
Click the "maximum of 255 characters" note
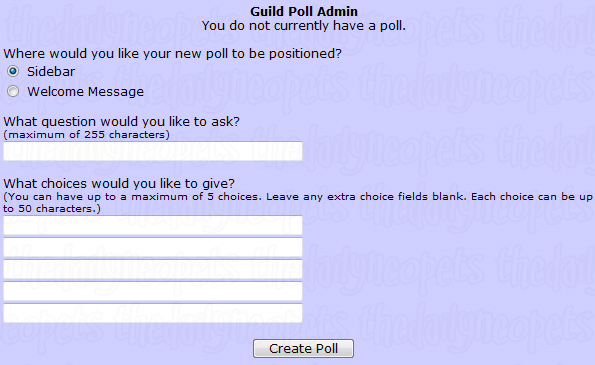coord(87,135)
